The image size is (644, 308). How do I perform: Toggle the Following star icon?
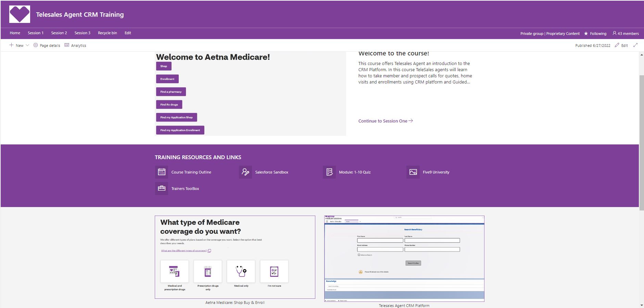point(586,33)
